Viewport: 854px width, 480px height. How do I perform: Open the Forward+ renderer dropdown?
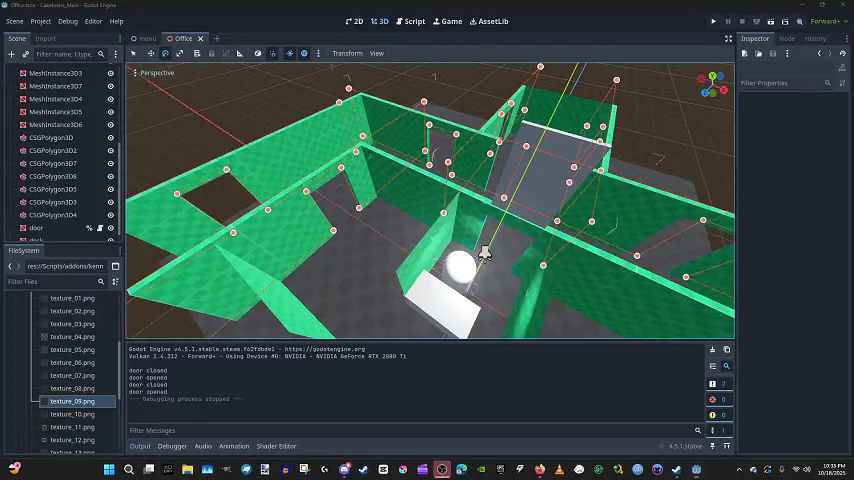click(x=829, y=21)
